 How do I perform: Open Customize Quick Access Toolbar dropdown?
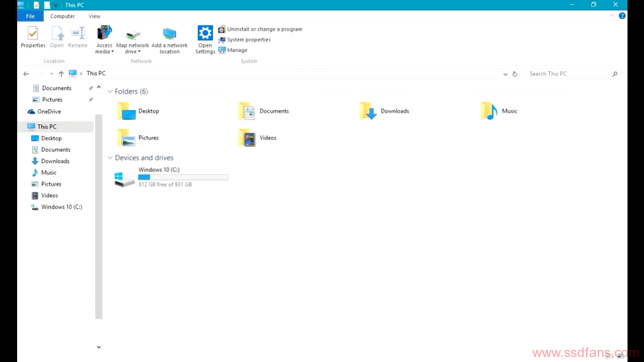tap(56, 6)
